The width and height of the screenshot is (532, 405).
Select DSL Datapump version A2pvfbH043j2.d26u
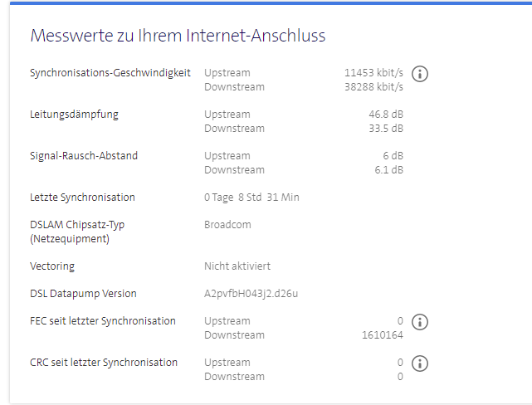point(251,294)
